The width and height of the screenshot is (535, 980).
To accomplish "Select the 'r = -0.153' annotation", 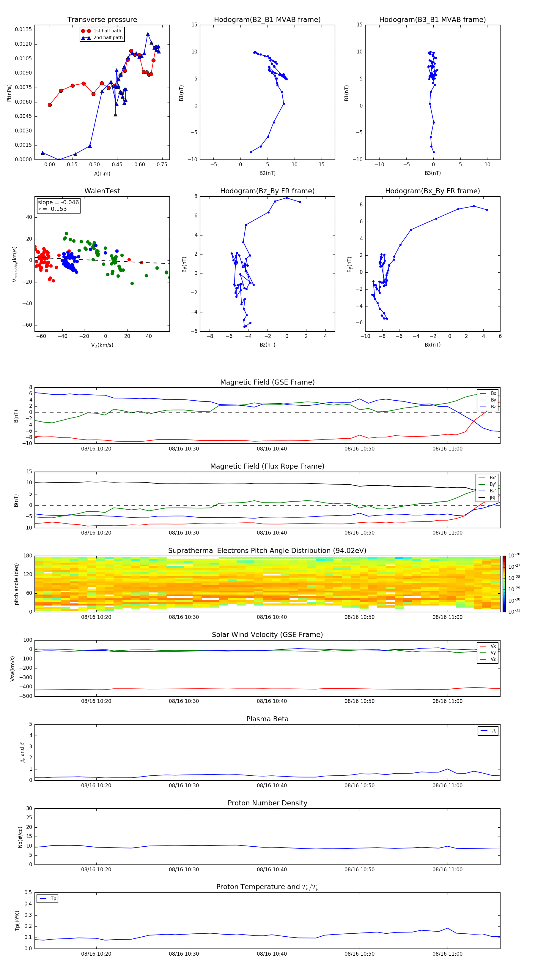I will click(x=53, y=209).
